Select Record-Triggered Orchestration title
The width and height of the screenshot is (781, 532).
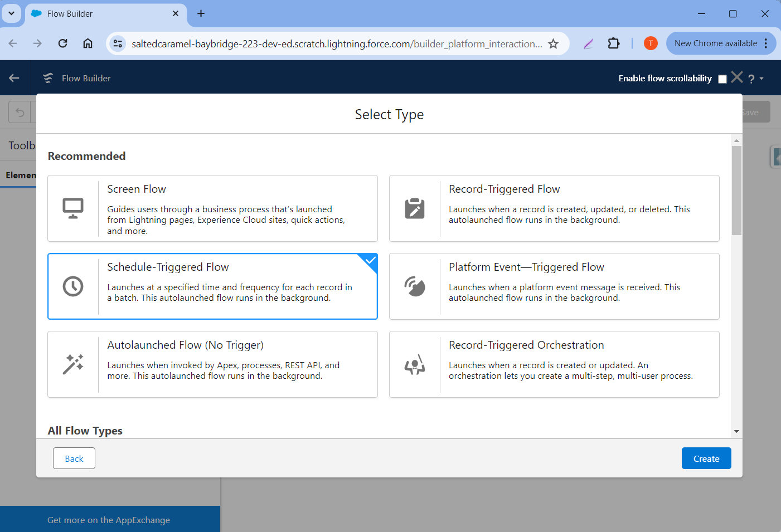coord(526,345)
